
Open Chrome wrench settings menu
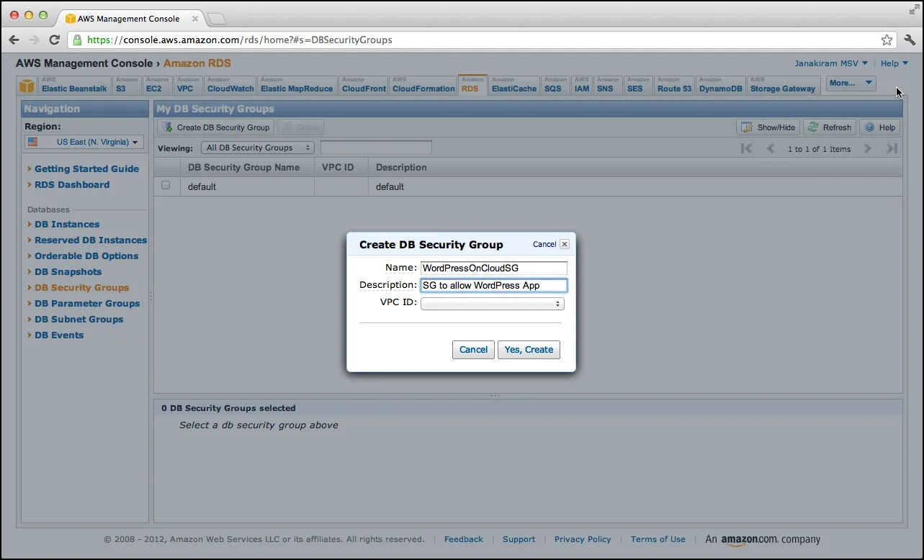[x=909, y=40]
